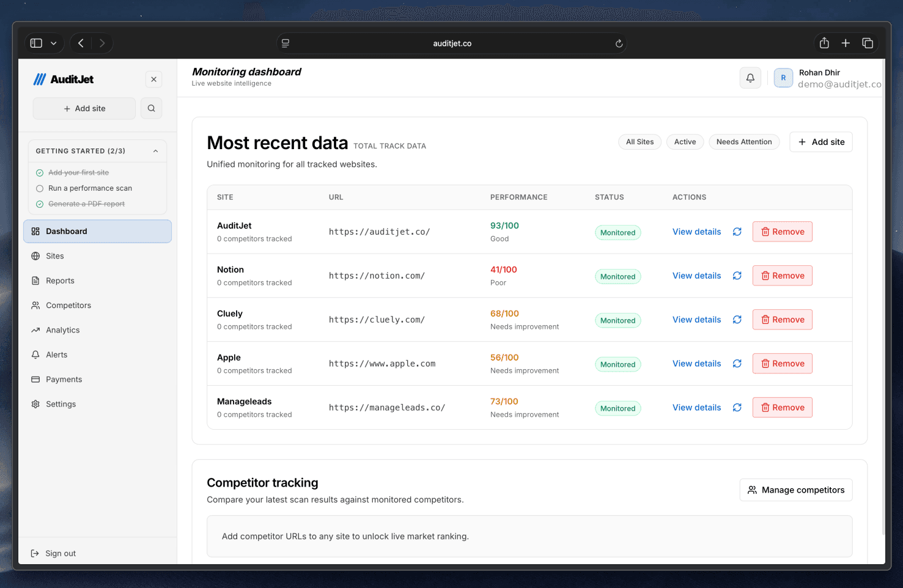Screen dimensions: 903x588
Task: Open View details for Manageleads
Action: [x=696, y=408]
